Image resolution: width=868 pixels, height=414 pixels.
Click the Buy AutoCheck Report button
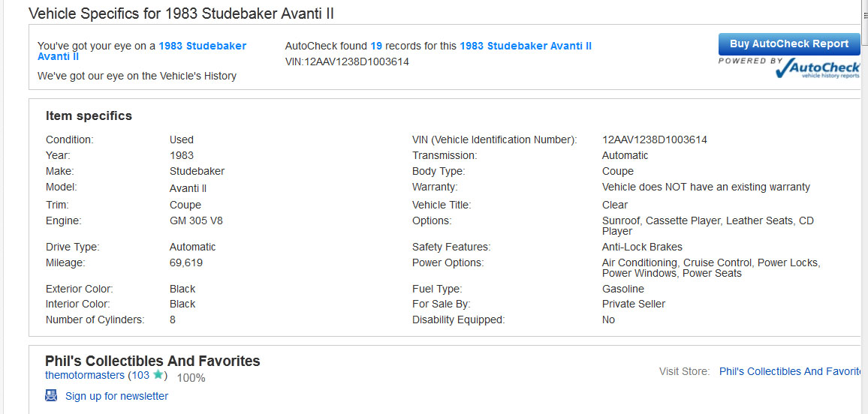tap(789, 44)
